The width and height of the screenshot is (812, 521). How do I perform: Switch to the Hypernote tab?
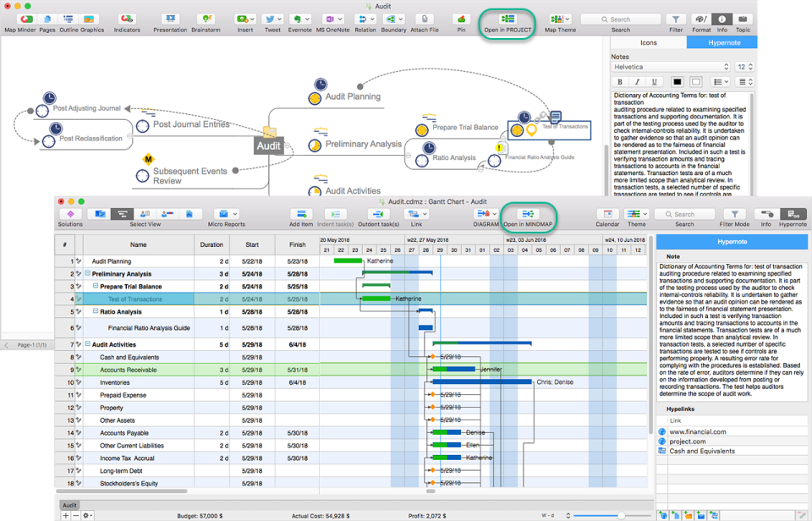721,42
